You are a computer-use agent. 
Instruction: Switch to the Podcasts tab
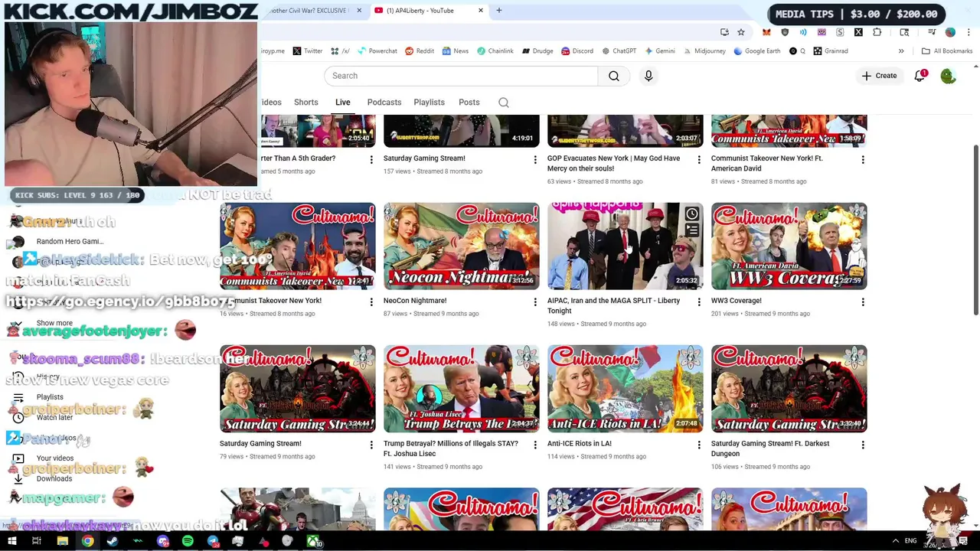pos(384,103)
